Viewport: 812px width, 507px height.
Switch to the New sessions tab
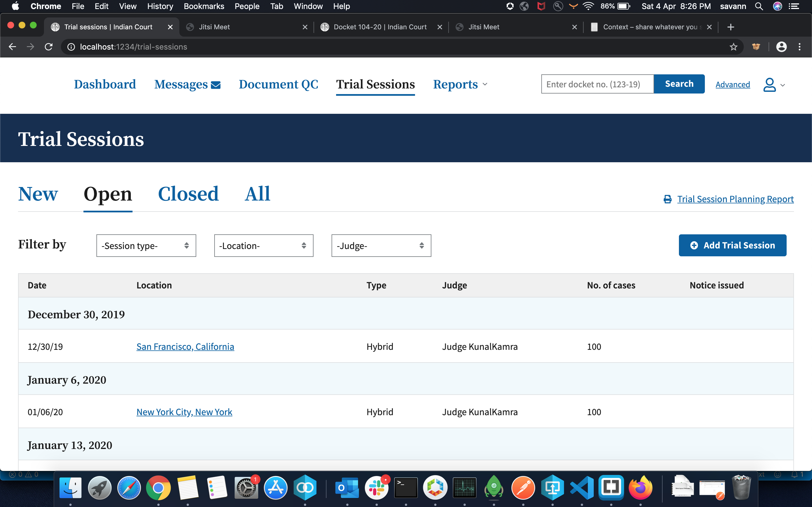tap(38, 194)
